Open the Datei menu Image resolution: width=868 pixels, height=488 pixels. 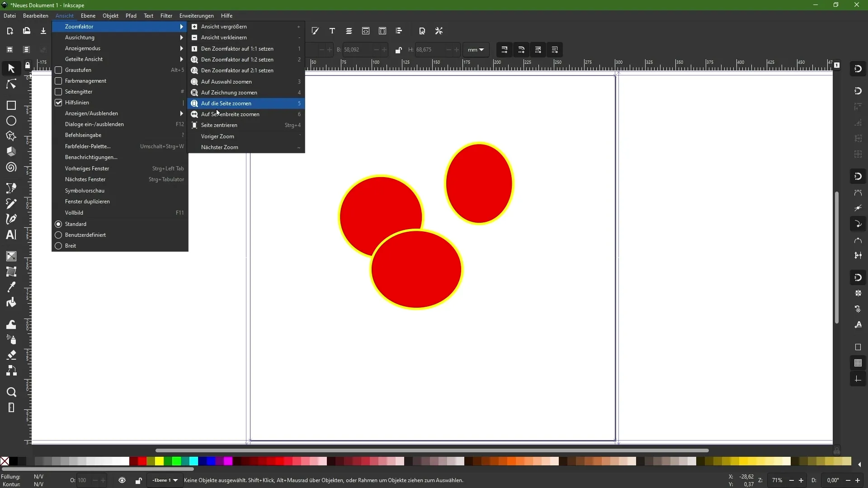pos(9,16)
